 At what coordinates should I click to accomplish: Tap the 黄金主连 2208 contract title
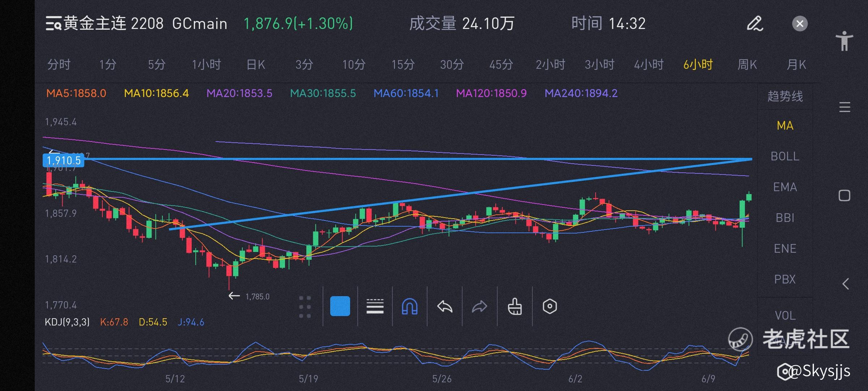tap(114, 24)
